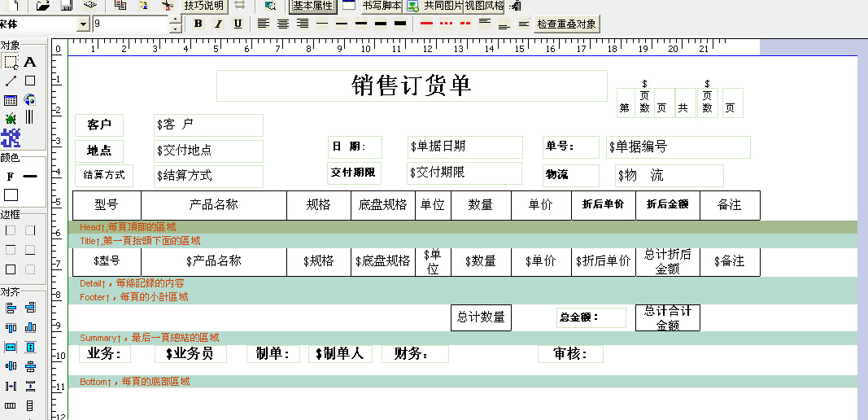The height and width of the screenshot is (420, 868).
Task: Select the text label tool (A)
Action: 30,62
